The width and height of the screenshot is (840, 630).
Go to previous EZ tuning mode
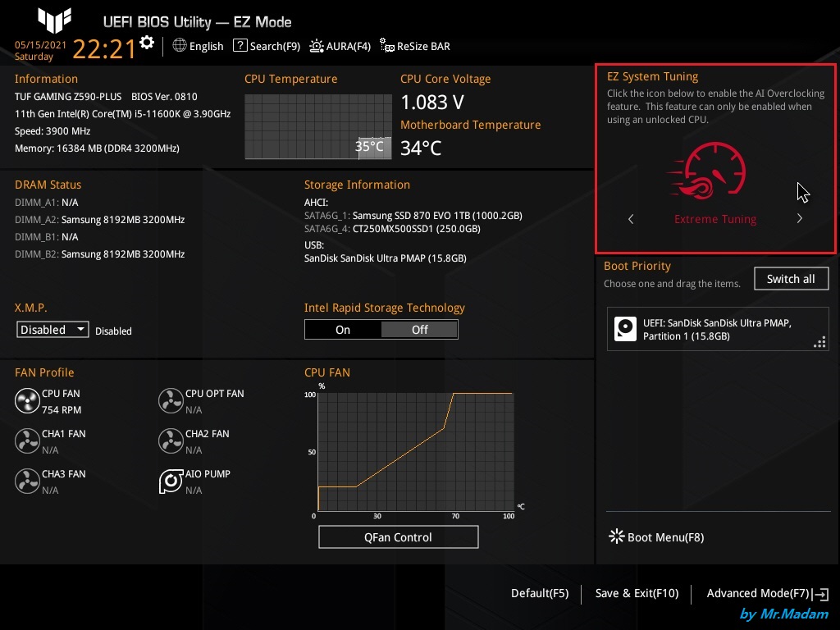[631, 218]
